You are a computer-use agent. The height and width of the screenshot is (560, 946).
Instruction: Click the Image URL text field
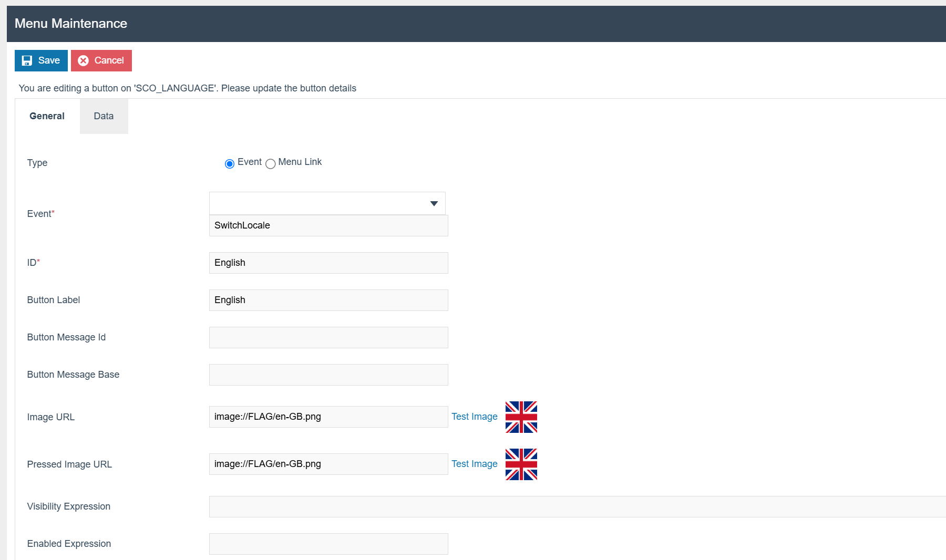[328, 417]
